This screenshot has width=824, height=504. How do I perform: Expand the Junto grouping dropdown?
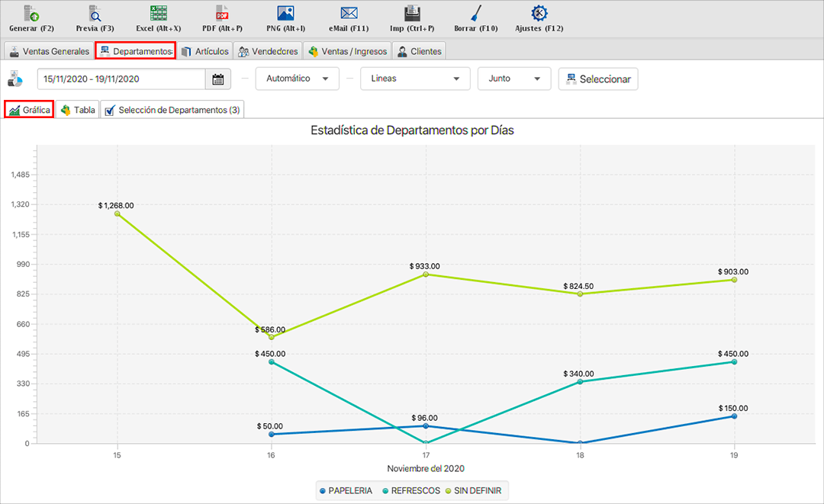pyautogui.click(x=513, y=79)
